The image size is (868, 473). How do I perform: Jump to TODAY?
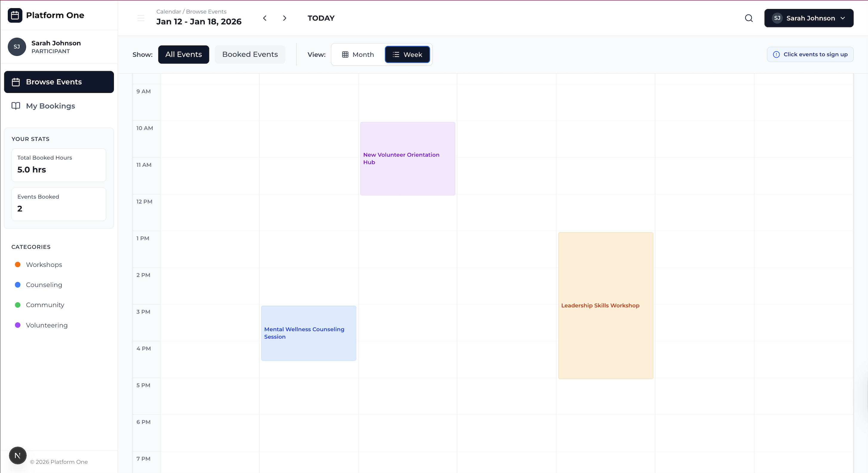click(321, 18)
